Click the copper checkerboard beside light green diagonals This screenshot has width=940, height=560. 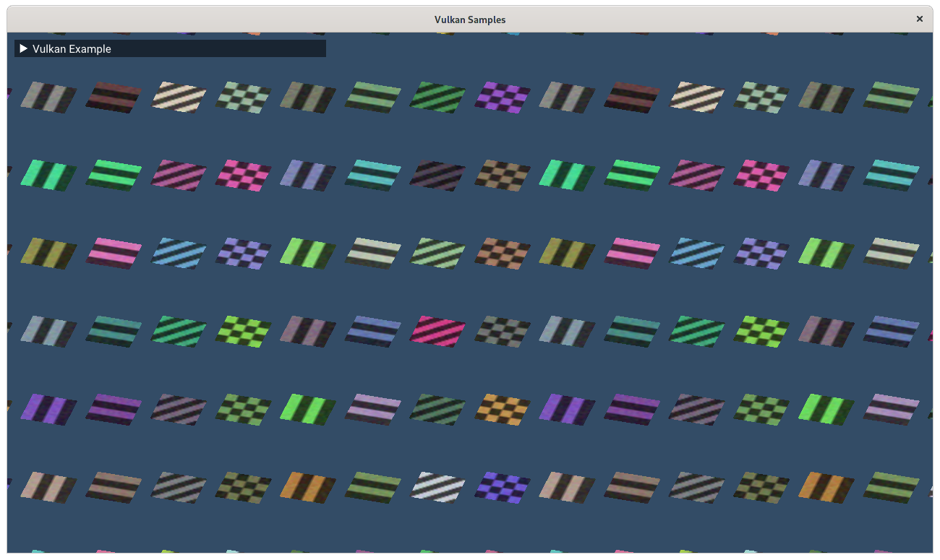[503, 253]
